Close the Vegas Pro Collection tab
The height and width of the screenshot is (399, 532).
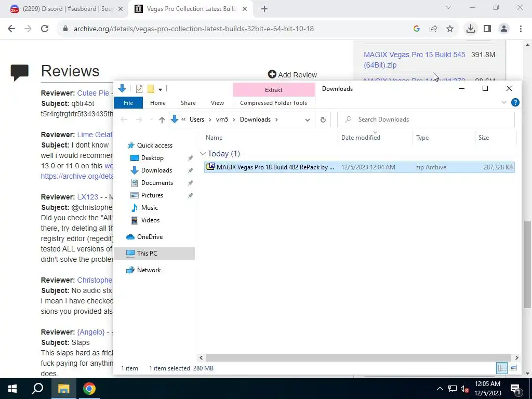(245, 9)
